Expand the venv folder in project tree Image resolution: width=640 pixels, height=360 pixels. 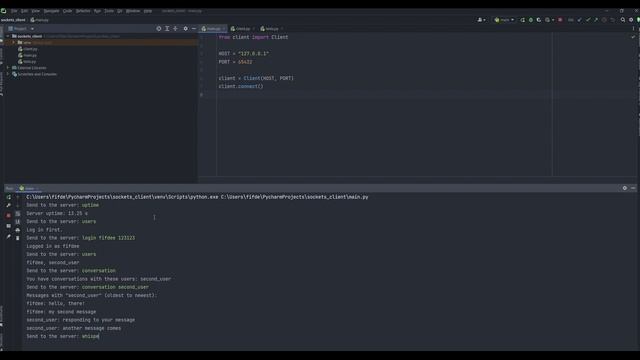pos(14,42)
